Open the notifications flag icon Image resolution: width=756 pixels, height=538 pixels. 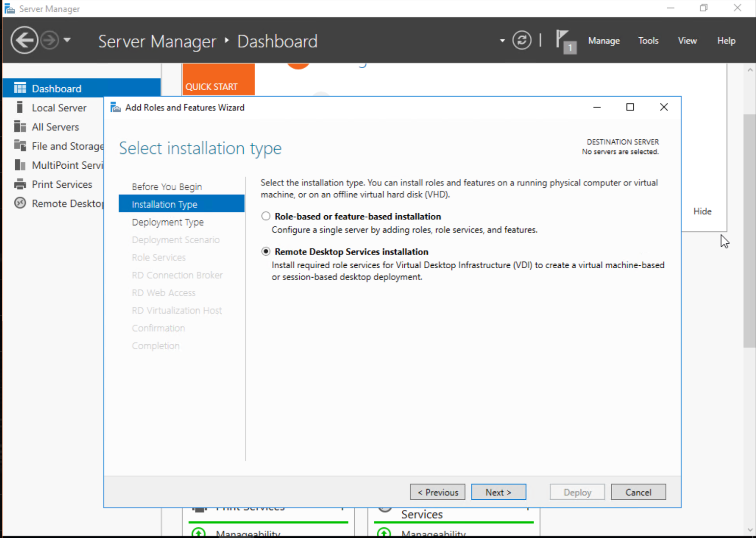565,41
